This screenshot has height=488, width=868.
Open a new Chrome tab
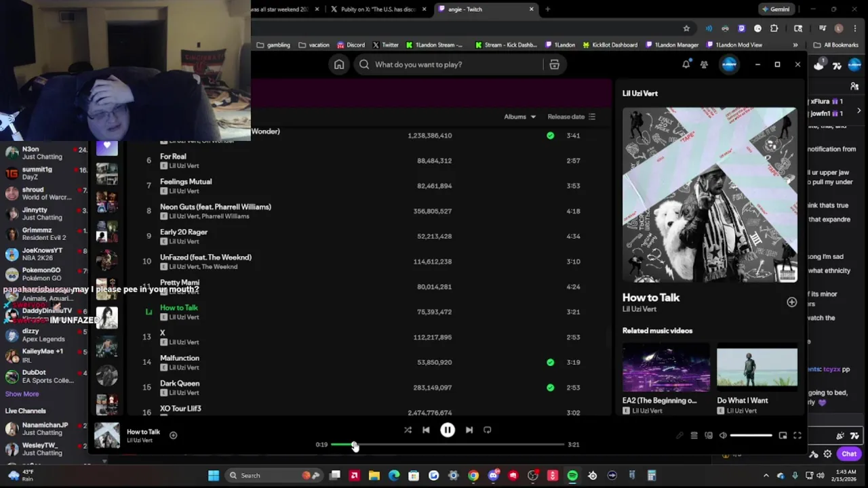click(547, 9)
